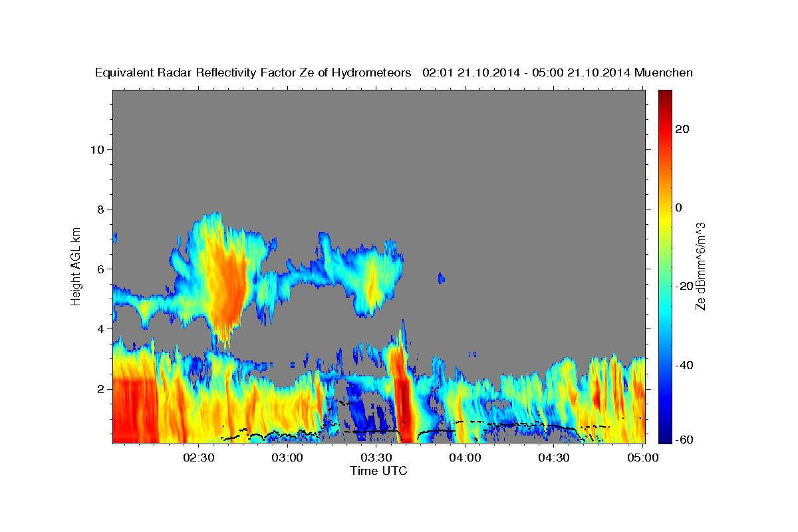Click the colorbar value label -60

click(x=684, y=440)
